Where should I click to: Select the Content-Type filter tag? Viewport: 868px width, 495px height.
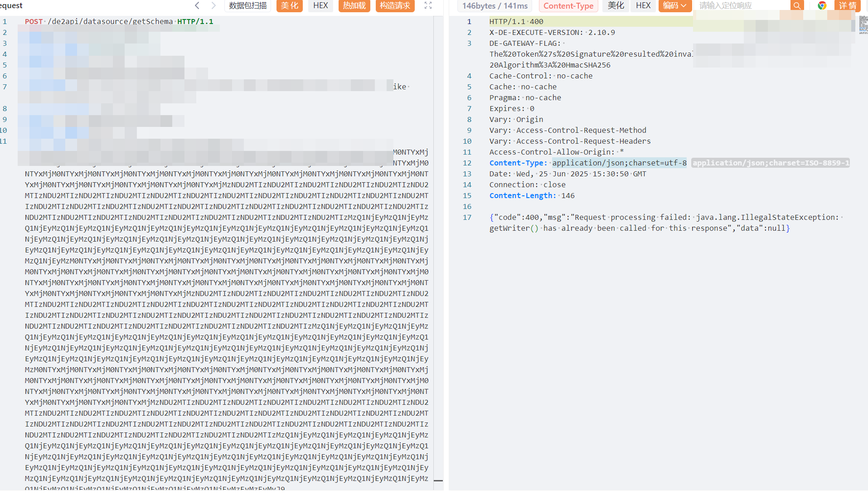[568, 6]
